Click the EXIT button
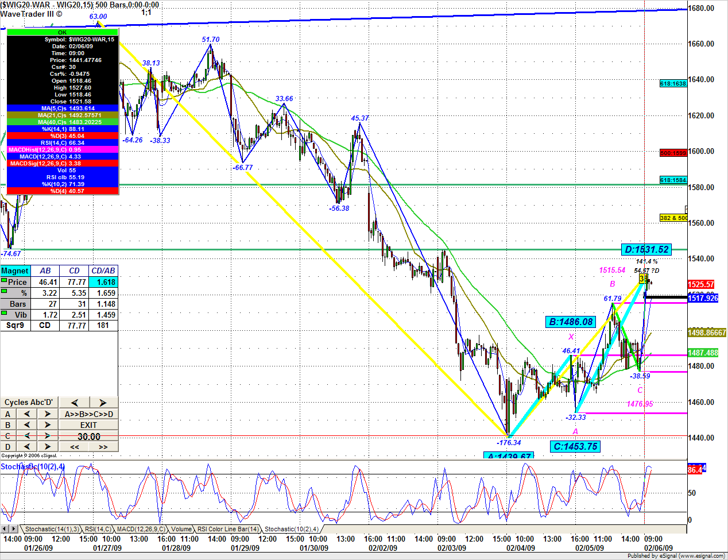The width and height of the screenshot is (728, 560). tap(89, 425)
